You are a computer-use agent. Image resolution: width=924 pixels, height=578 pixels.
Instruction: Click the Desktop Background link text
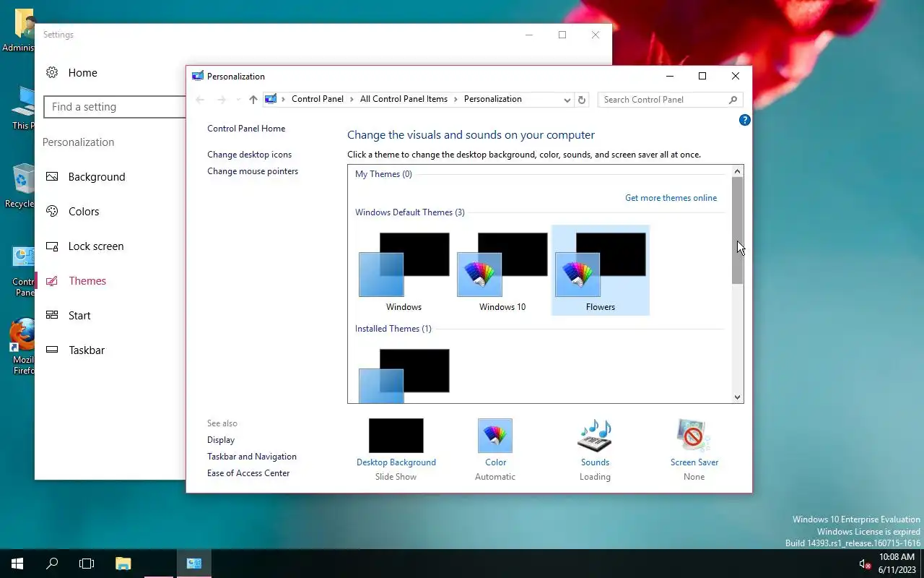point(396,462)
